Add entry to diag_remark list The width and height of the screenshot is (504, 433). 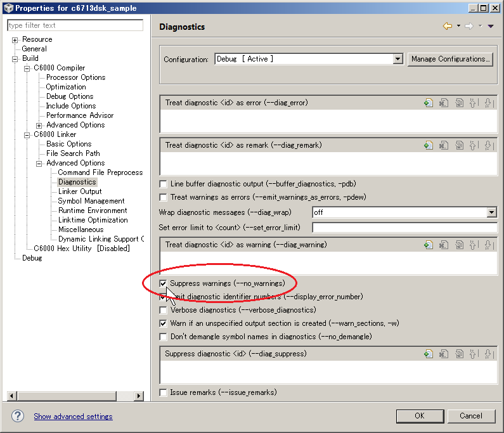pos(429,145)
